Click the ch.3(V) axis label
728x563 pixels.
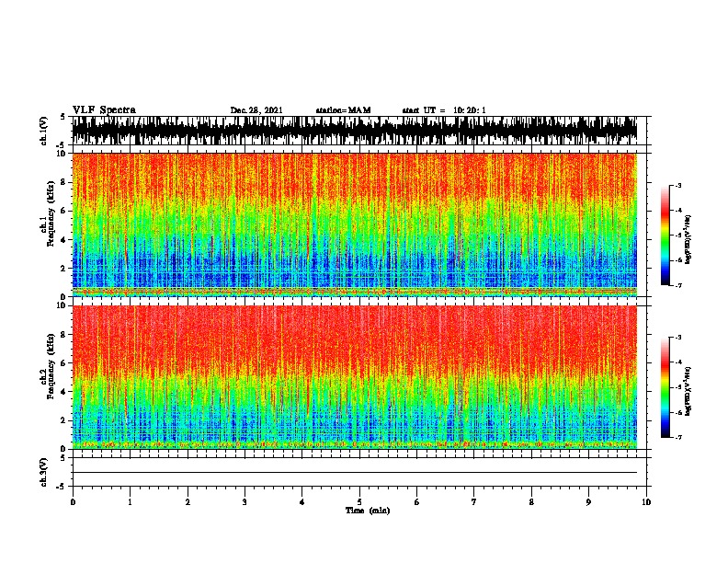[44, 472]
